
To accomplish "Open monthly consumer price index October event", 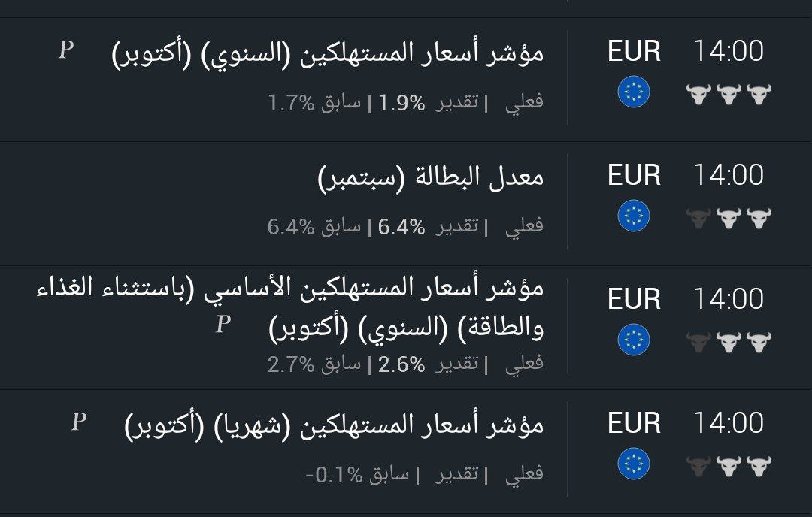I will coord(333,425).
